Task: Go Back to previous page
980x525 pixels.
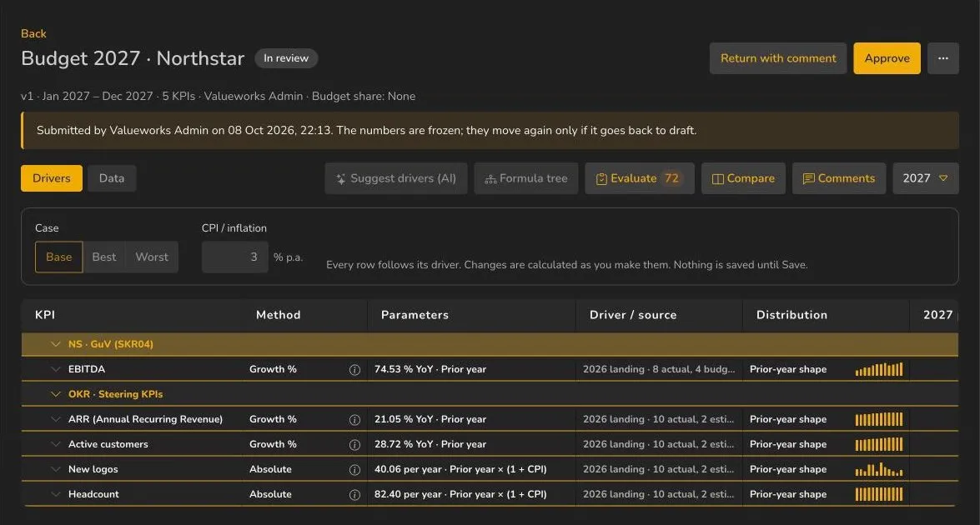Action: 33,33
